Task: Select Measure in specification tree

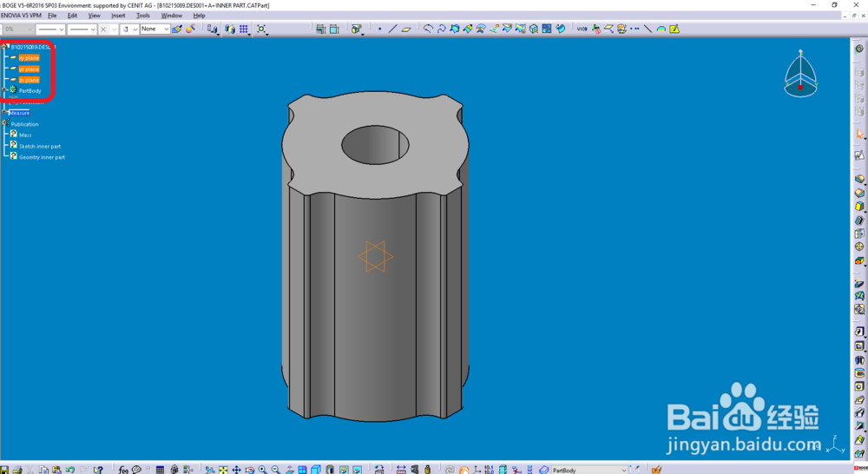Action: tap(19, 113)
